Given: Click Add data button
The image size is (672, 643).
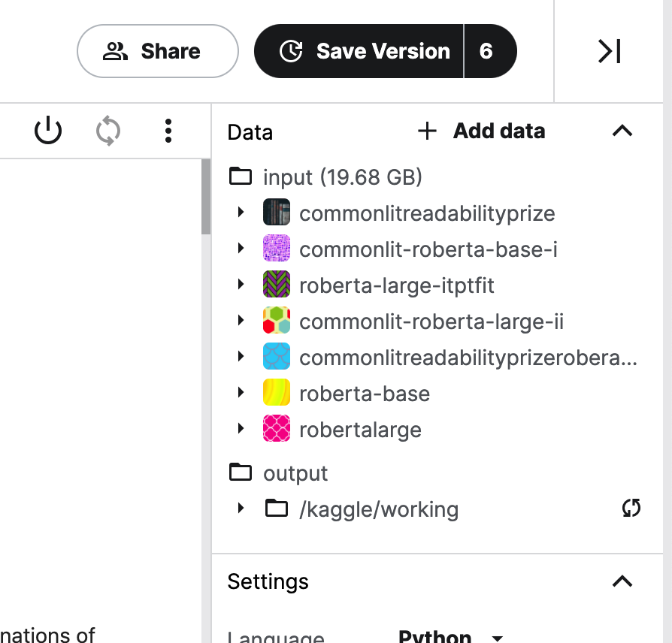Looking at the screenshot, I should point(481,131).
